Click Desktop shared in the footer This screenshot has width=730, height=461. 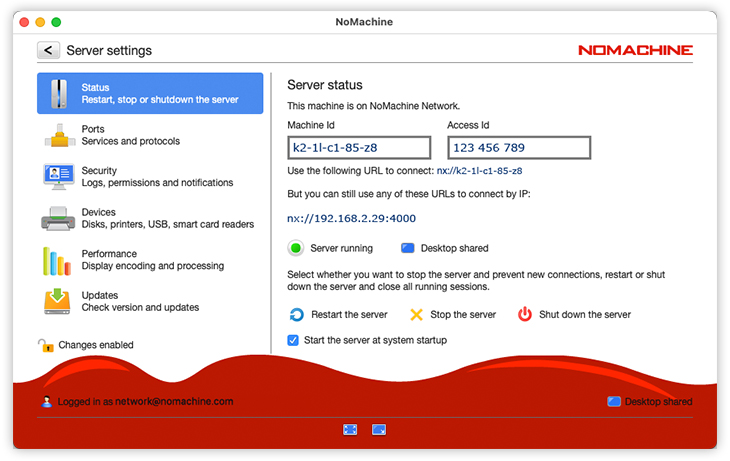[649, 402]
